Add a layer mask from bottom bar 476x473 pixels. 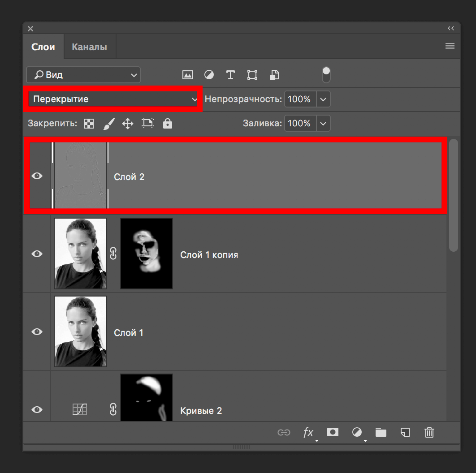tap(333, 432)
